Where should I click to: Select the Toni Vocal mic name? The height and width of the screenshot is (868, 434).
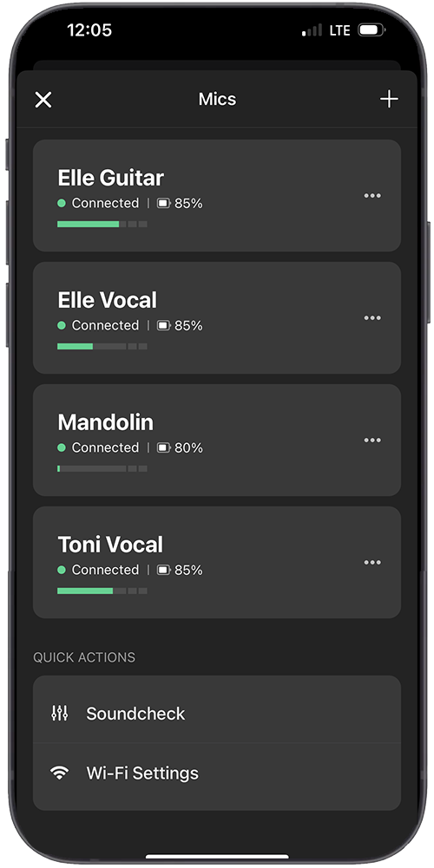click(110, 545)
